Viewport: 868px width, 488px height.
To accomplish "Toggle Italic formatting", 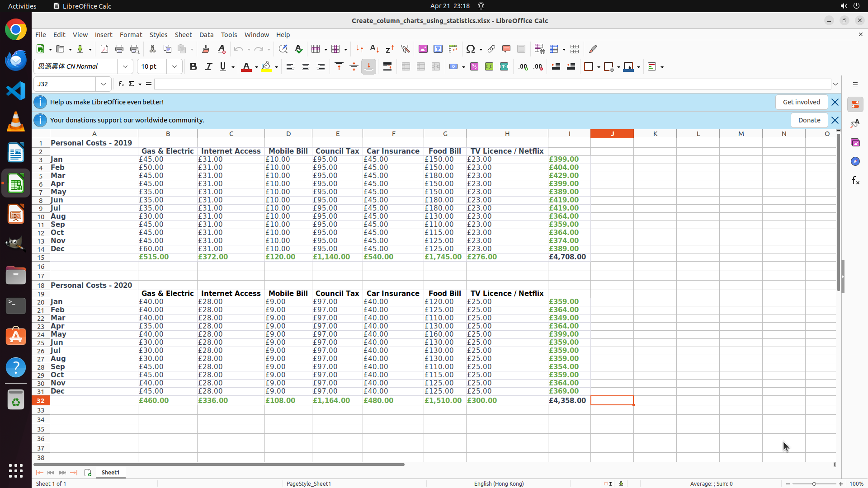I will (x=208, y=67).
